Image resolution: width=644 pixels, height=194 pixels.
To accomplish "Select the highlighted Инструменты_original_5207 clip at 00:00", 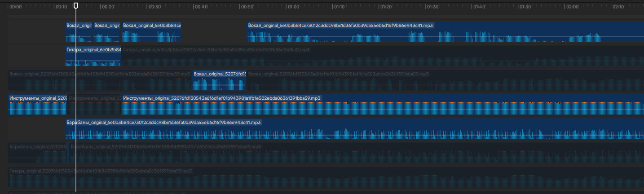I will (37, 104).
